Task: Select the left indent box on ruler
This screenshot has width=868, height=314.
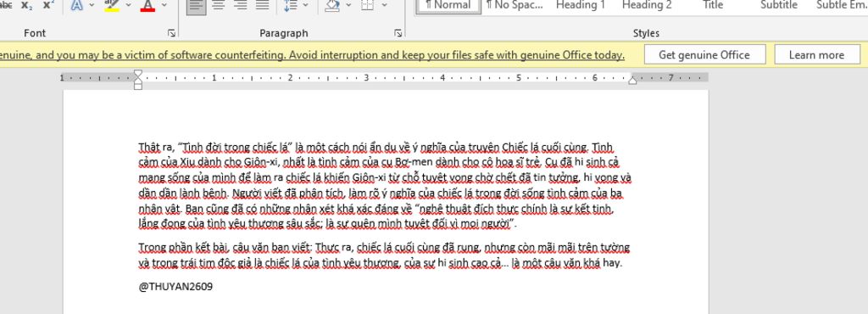Action: click(138, 87)
